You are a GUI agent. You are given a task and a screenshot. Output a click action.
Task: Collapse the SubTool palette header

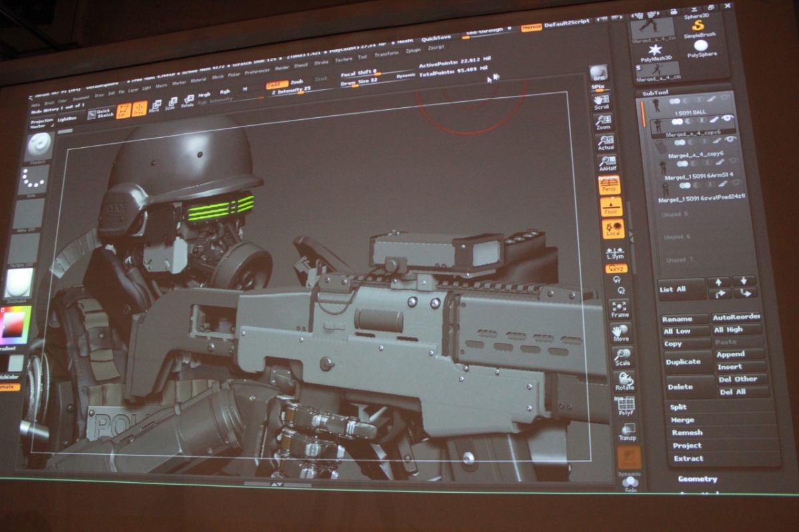click(x=655, y=92)
